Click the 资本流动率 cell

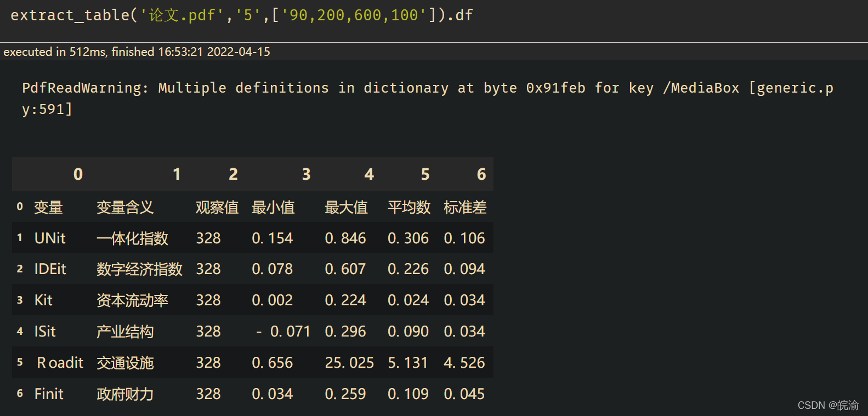point(132,300)
